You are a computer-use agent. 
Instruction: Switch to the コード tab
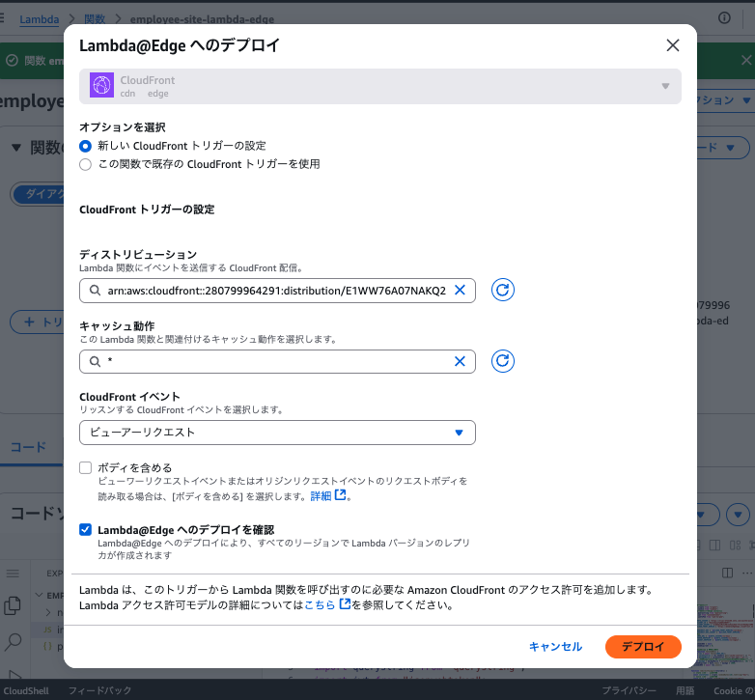pos(28,447)
